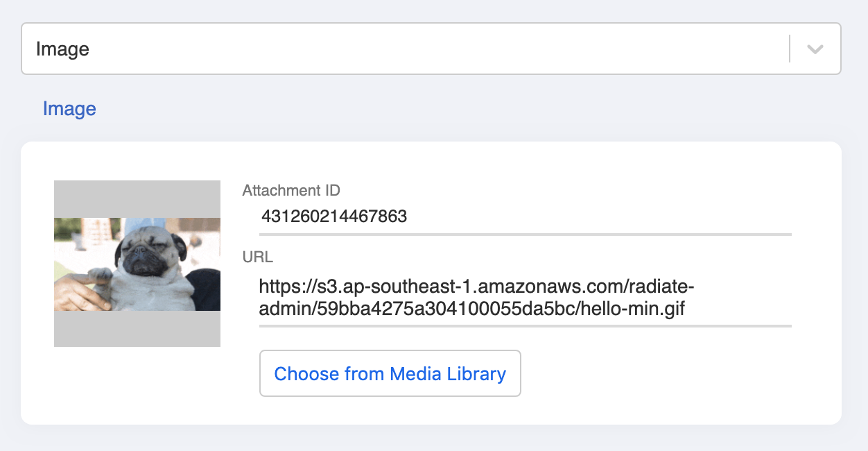
Task: Click the gray bar above the pug image
Action: click(137, 199)
